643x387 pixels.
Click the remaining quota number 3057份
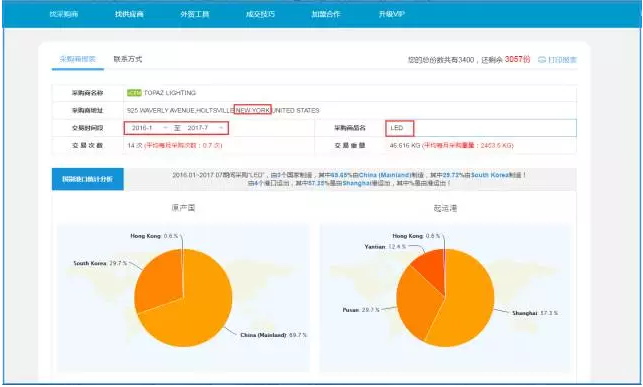pyautogui.click(x=517, y=59)
